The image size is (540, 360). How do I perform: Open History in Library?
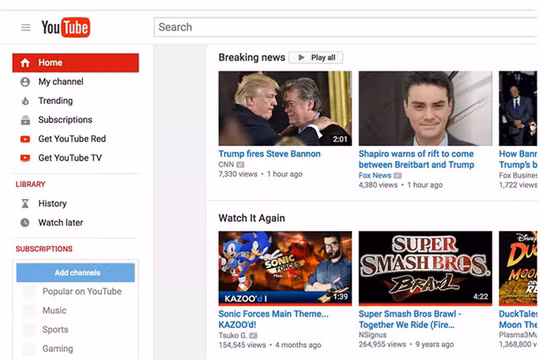(x=75, y=204)
